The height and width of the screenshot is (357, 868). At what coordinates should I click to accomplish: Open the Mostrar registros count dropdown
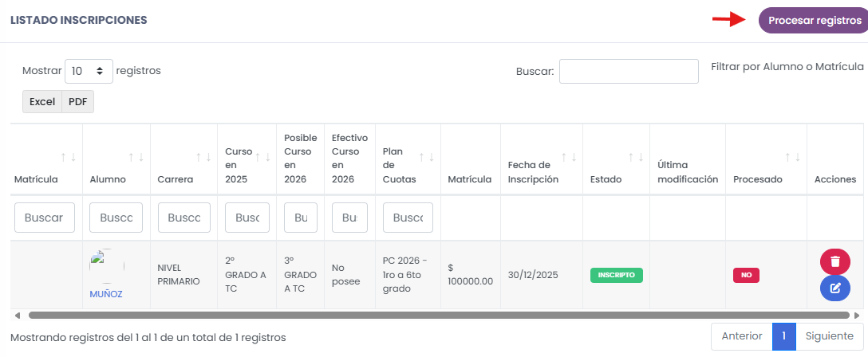click(89, 71)
